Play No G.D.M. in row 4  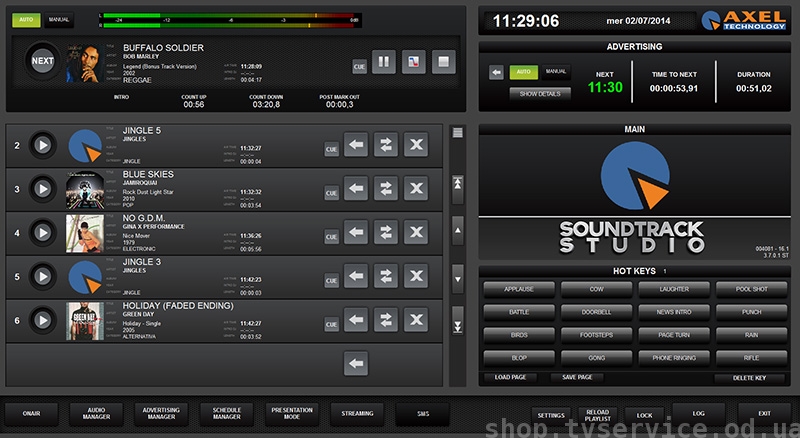(43, 233)
